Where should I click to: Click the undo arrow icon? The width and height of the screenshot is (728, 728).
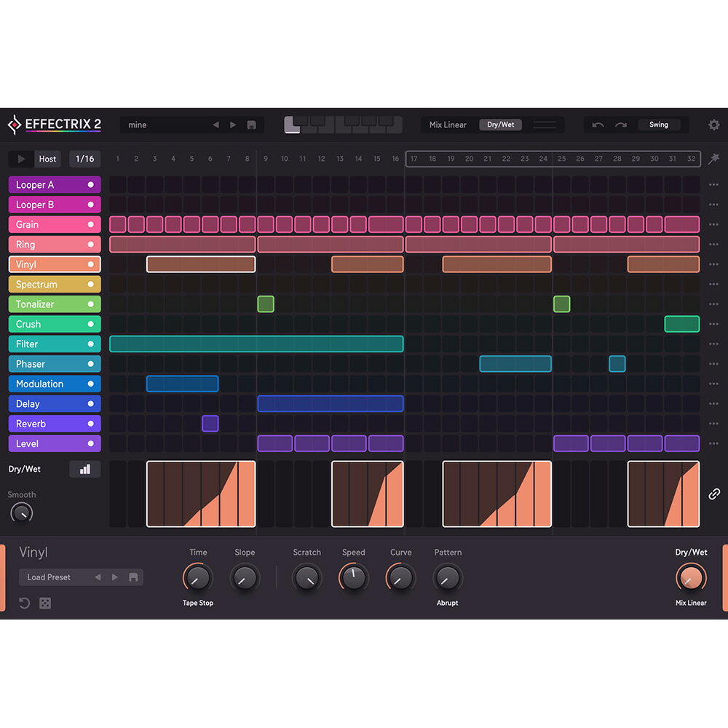[x=598, y=124]
